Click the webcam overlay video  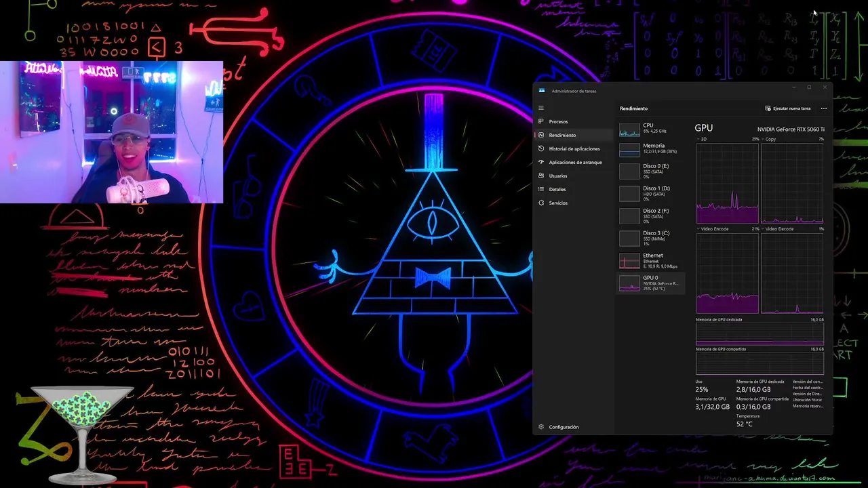(x=111, y=132)
